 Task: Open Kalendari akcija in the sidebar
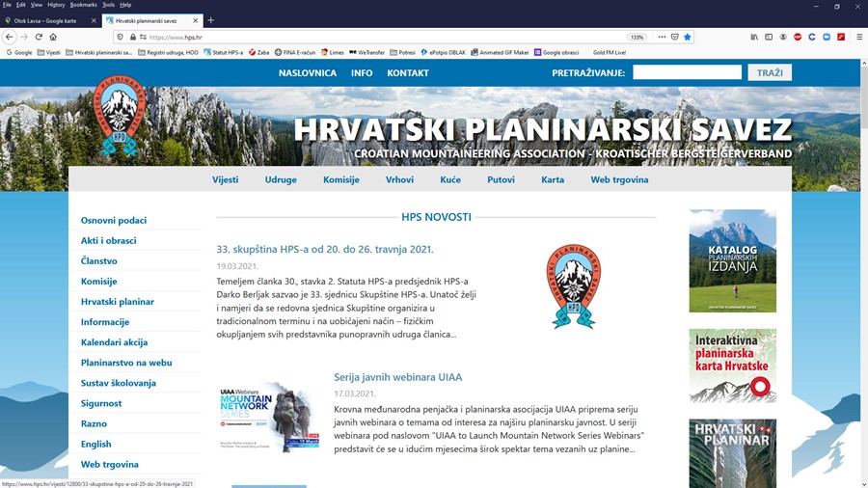(114, 342)
